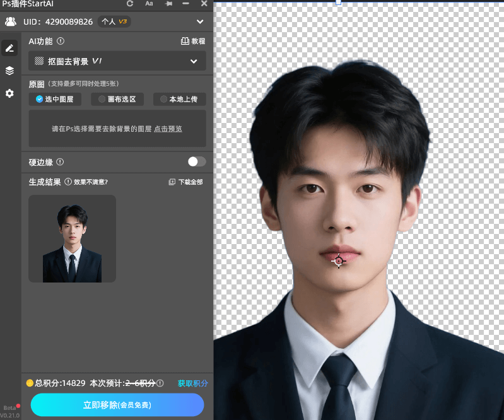Expand the account info chevron
The height and width of the screenshot is (420, 504).
click(200, 21)
